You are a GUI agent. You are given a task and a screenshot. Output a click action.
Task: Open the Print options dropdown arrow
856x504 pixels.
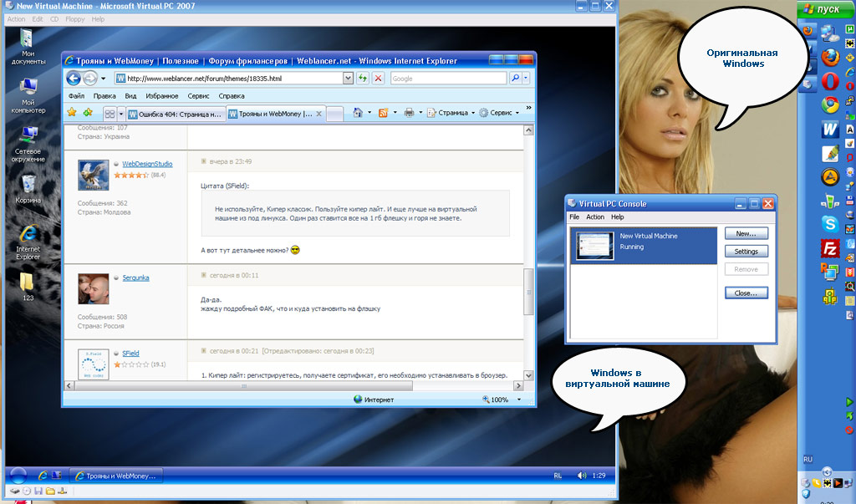pyautogui.click(x=420, y=113)
